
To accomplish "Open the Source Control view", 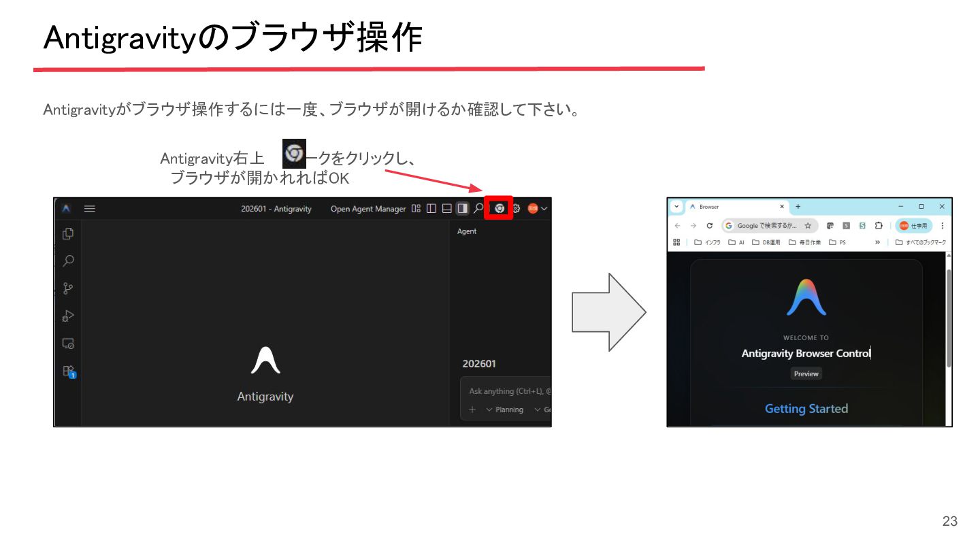I will (68, 288).
